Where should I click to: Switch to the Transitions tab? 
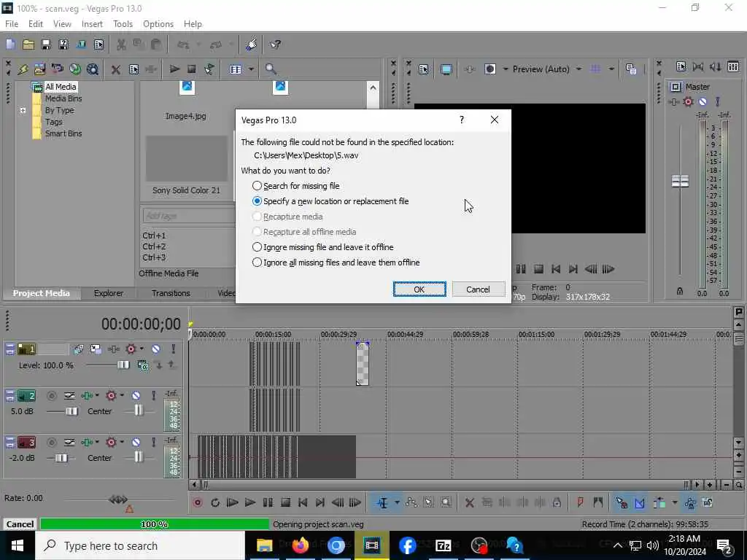tap(171, 293)
